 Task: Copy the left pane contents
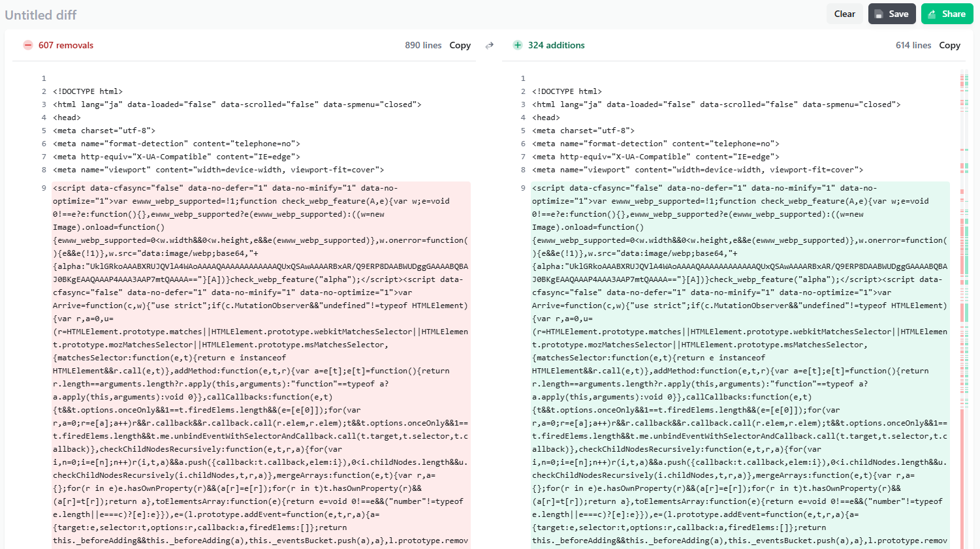point(460,45)
